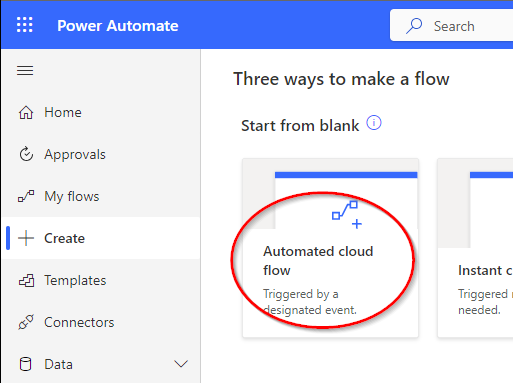This screenshot has height=383, width=513.
Task: Click the Power Automate title link
Action: point(118,26)
